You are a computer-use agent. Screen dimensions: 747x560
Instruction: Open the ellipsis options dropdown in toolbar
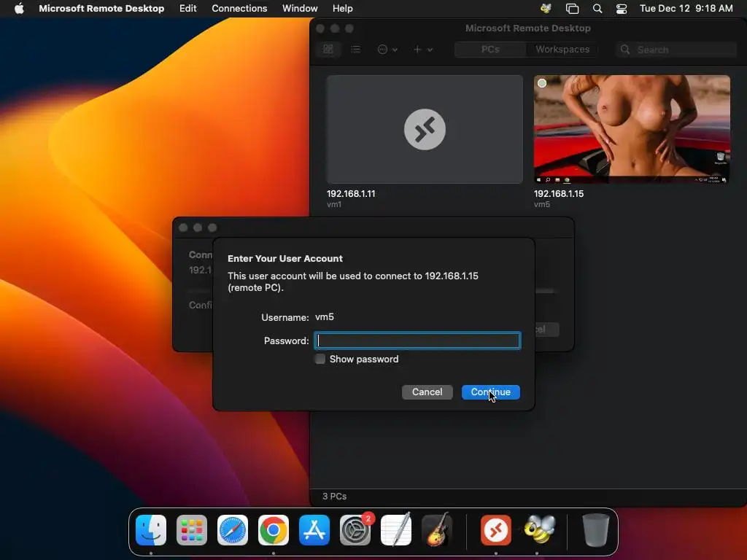click(387, 49)
